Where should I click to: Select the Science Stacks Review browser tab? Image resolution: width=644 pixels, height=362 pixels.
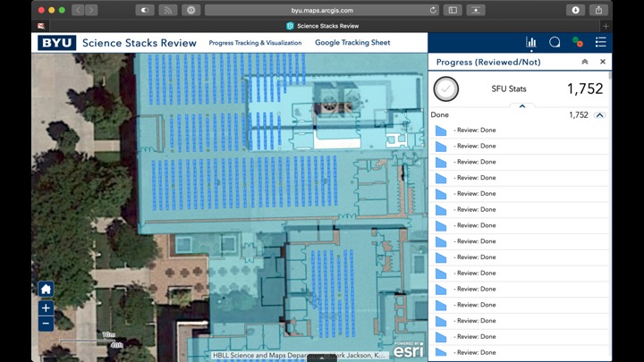pyautogui.click(x=322, y=26)
